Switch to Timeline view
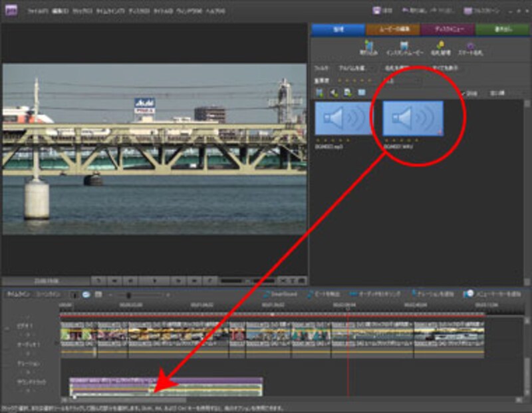 [x=16, y=294]
